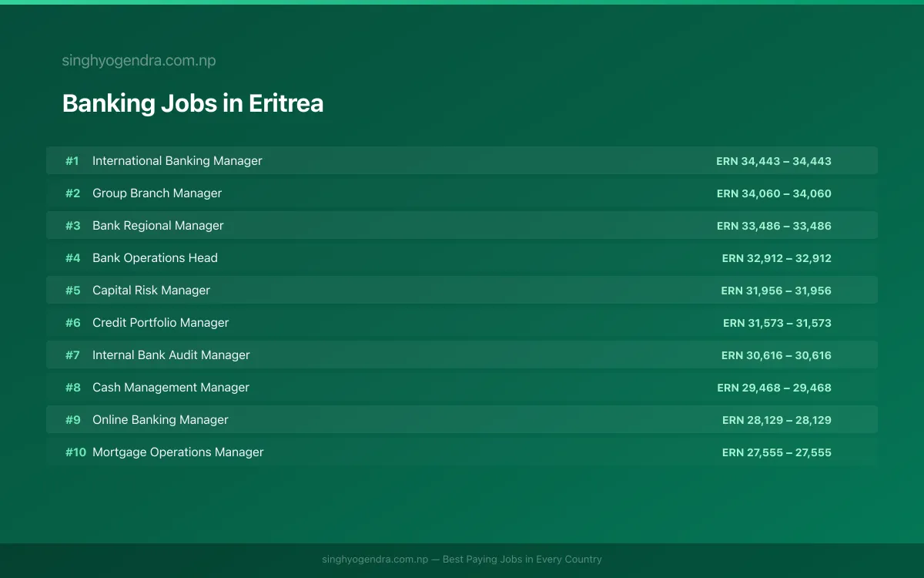Click salary ERN 28,129 – 28,129
Screen dimensions: 924x578
coord(777,420)
